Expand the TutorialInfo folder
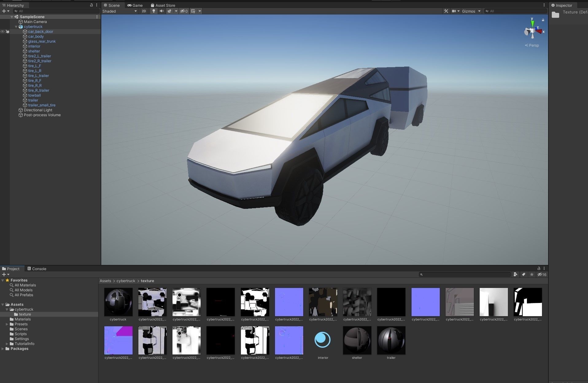The height and width of the screenshot is (383, 588). 7,344
